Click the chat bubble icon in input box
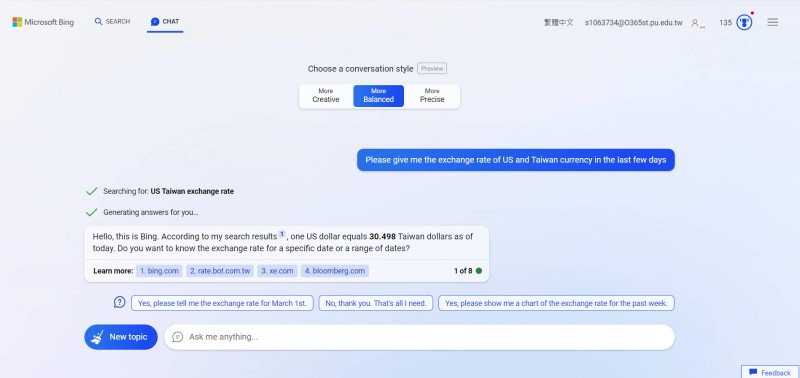This screenshot has width=800, height=378. click(x=178, y=337)
